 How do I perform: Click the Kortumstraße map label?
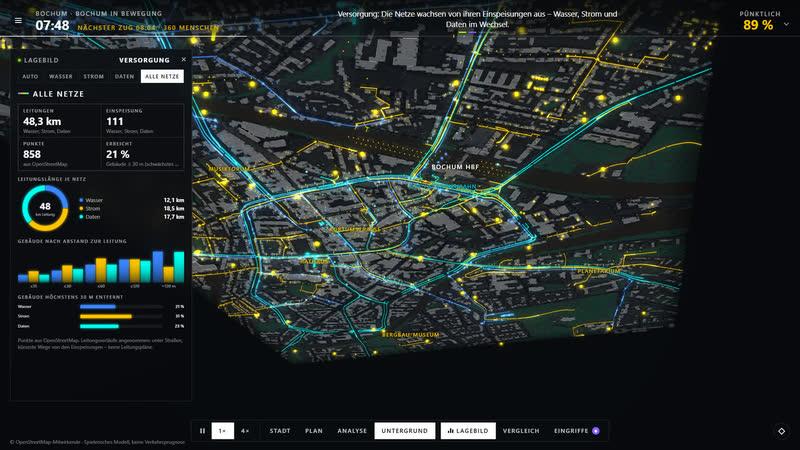pyautogui.click(x=355, y=230)
